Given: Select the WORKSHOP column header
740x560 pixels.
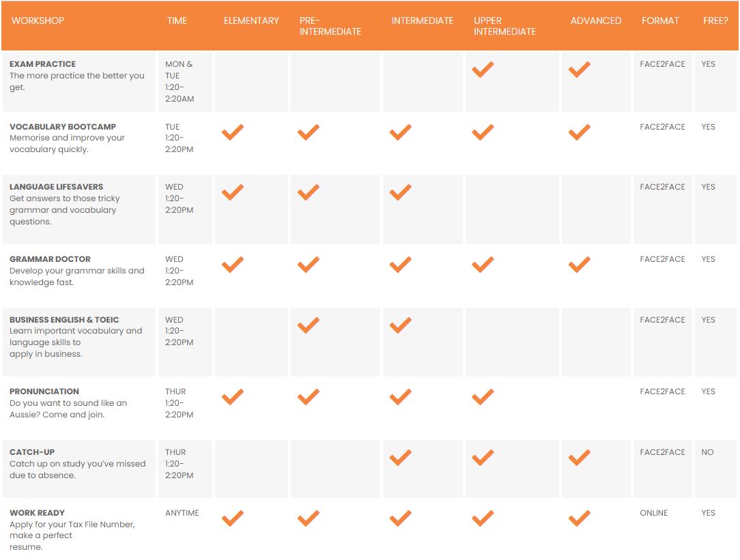Looking at the screenshot, I should point(38,20).
